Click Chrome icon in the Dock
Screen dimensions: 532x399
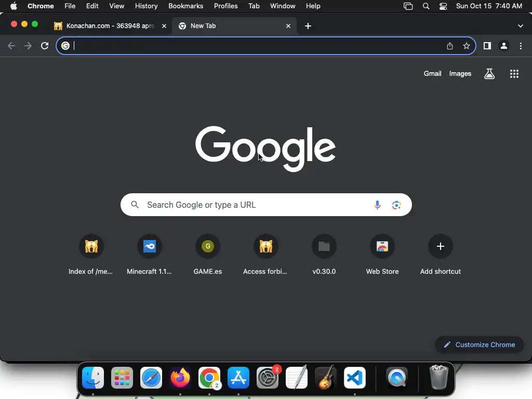(209, 378)
